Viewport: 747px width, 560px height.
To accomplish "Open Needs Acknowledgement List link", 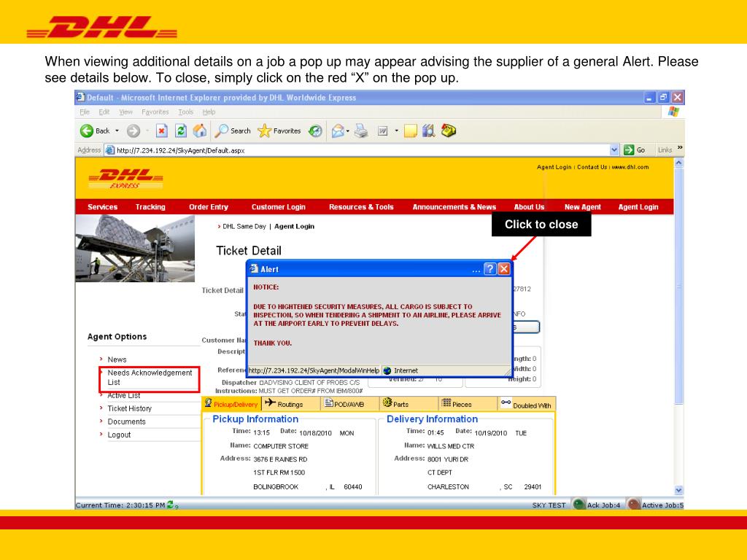I will (x=150, y=378).
